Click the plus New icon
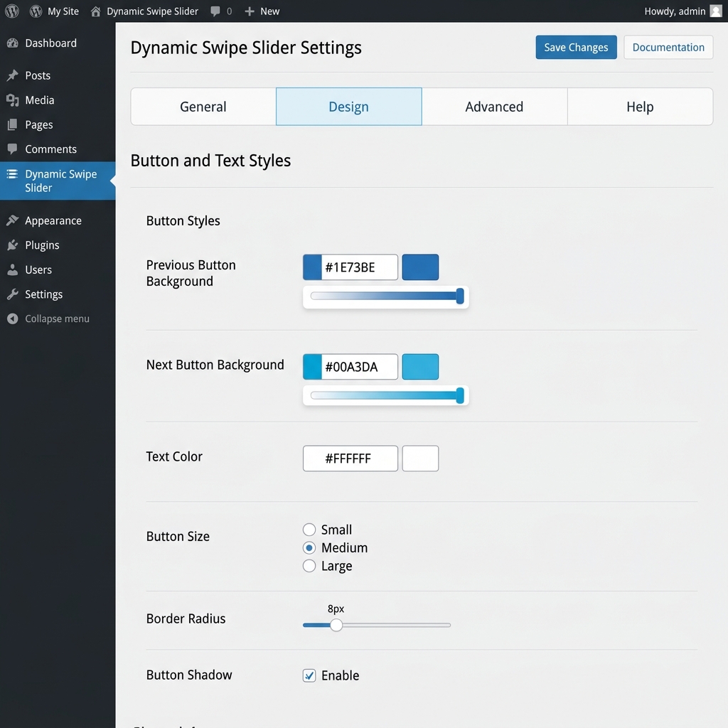The height and width of the screenshot is (728, 728). (250, 11)
